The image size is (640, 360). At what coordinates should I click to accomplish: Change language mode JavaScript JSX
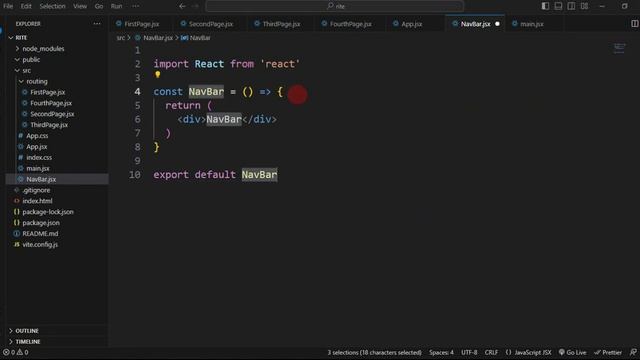tap(529, 352)
